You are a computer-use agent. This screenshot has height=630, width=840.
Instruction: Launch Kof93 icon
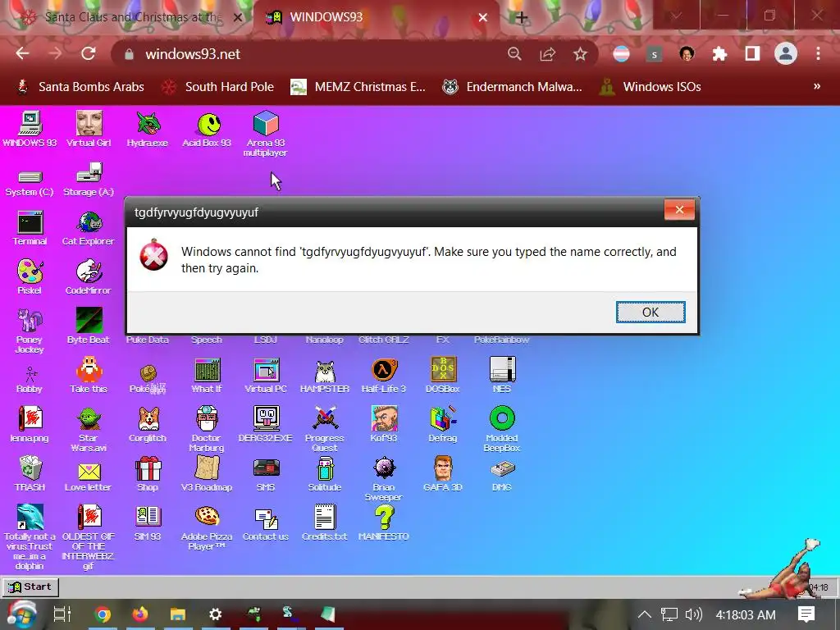pos(384,424)
